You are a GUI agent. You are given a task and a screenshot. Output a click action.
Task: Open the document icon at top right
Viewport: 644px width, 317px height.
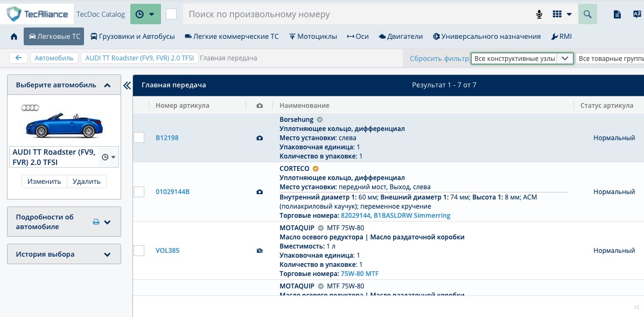pos(618,15)
